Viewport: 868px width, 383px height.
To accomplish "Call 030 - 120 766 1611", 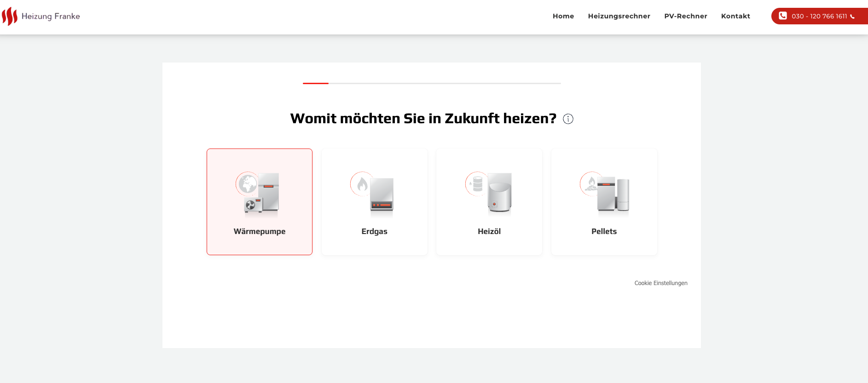I will 819,16.
